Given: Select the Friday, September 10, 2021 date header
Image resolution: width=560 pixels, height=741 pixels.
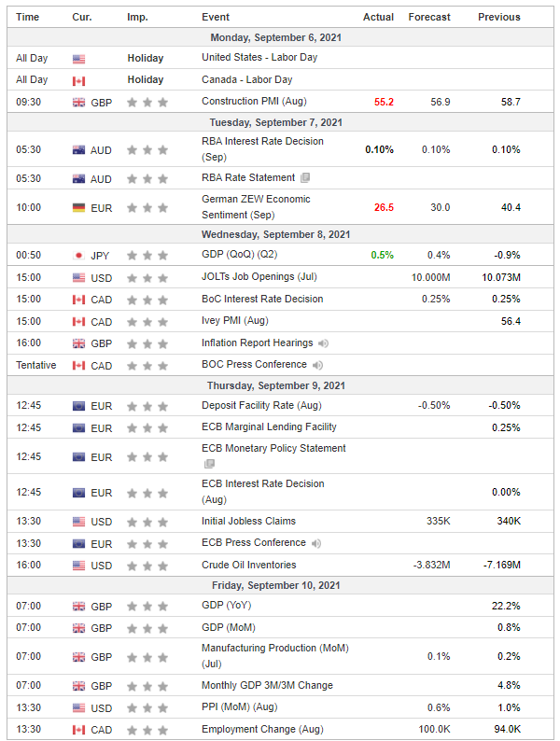Looking at the screenshot, I should (276, 585).
